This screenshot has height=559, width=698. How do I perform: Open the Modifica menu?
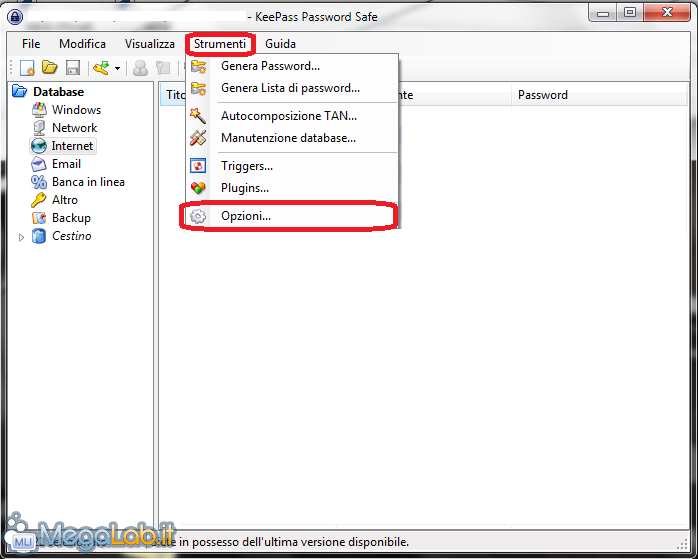click(x=82, y=44)
